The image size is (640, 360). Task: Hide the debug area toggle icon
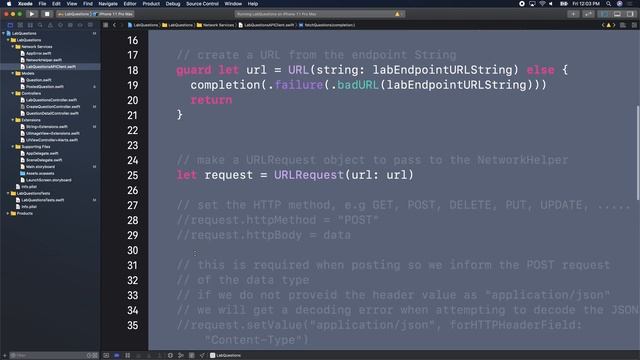[106, 356]
